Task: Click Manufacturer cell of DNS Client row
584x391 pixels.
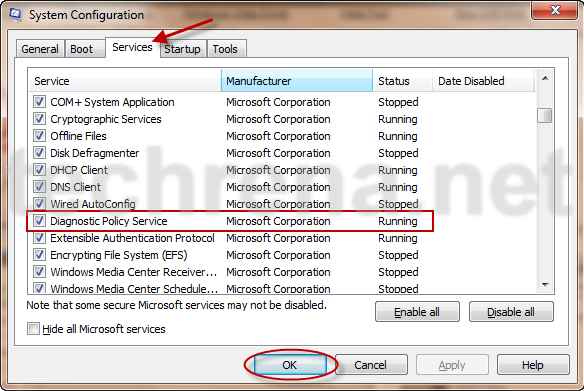Action: coord(278,187)
